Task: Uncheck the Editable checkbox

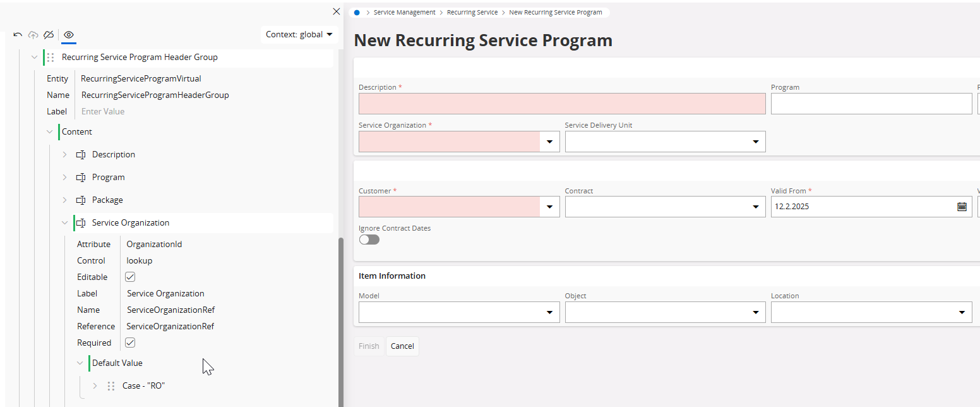Action: point(130,277)
